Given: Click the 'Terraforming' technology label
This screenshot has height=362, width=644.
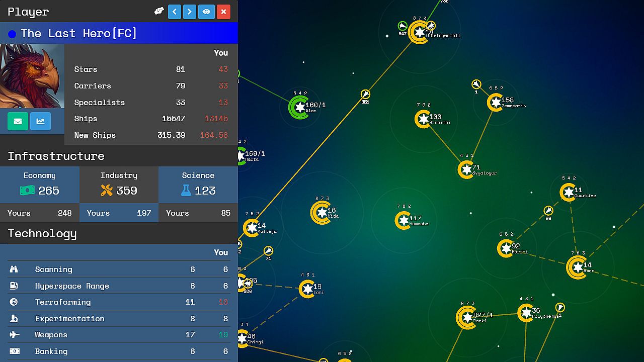Looking at the screenshot, I should [x=63, y=302].
